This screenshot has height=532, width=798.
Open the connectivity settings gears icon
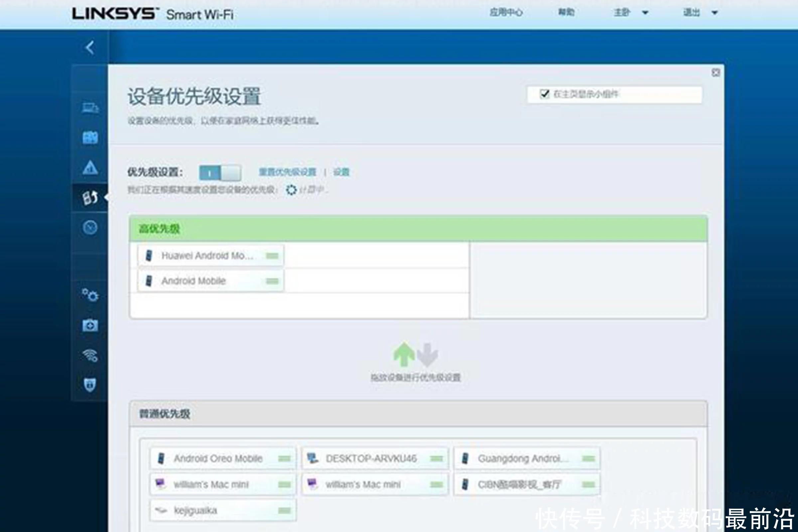[90, 295]
